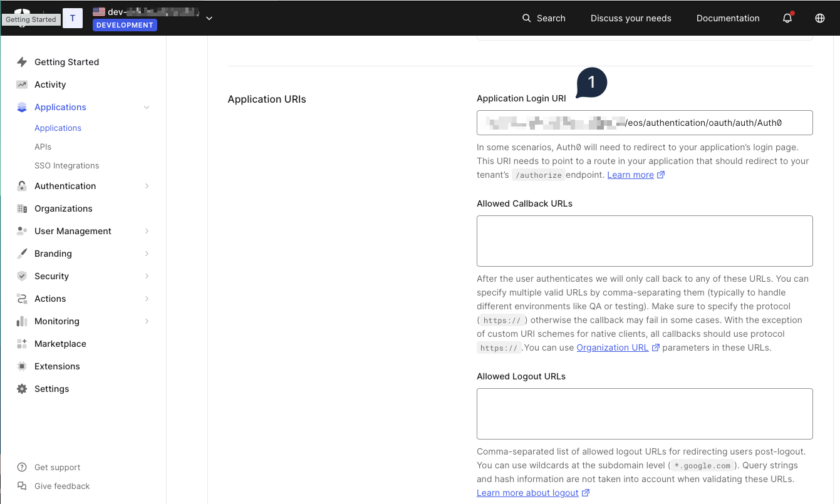Open APIs in sidebar
The width and height of the screenshot is (840, 504).
click(43, 147)
